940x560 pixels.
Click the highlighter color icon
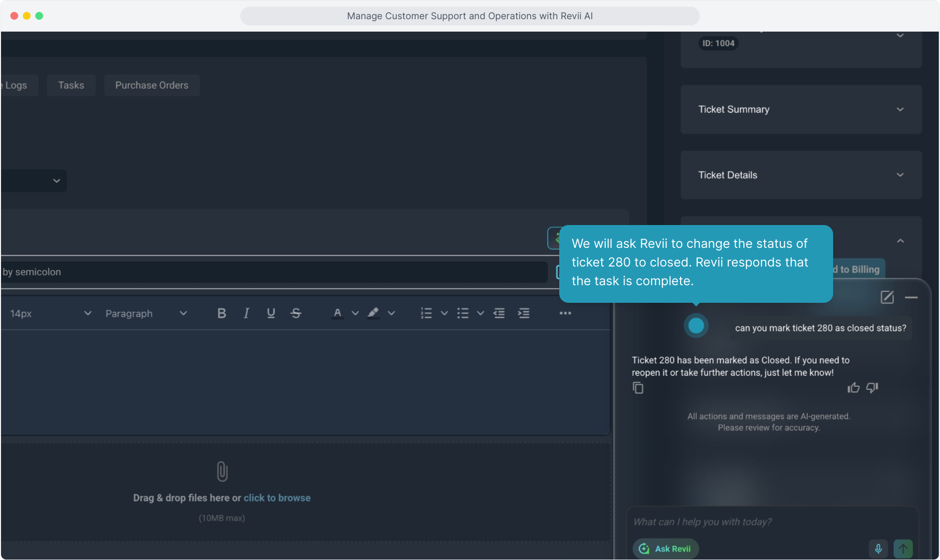373,313
